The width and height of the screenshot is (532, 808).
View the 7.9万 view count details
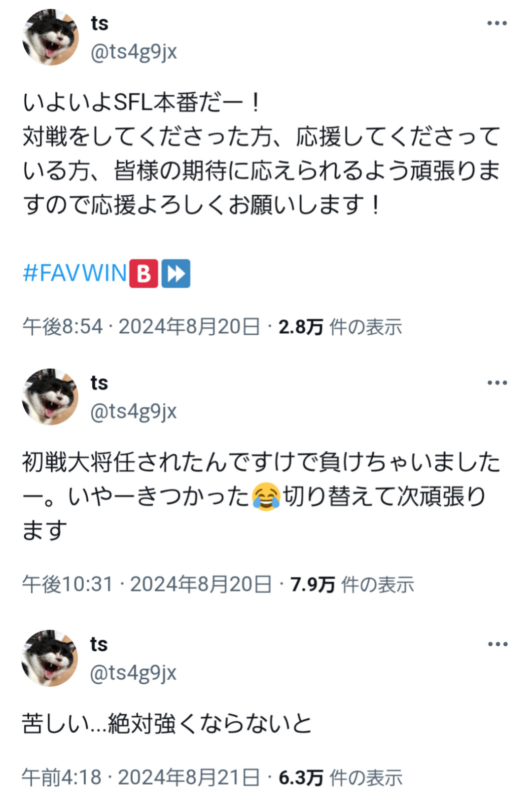point(352,584)
